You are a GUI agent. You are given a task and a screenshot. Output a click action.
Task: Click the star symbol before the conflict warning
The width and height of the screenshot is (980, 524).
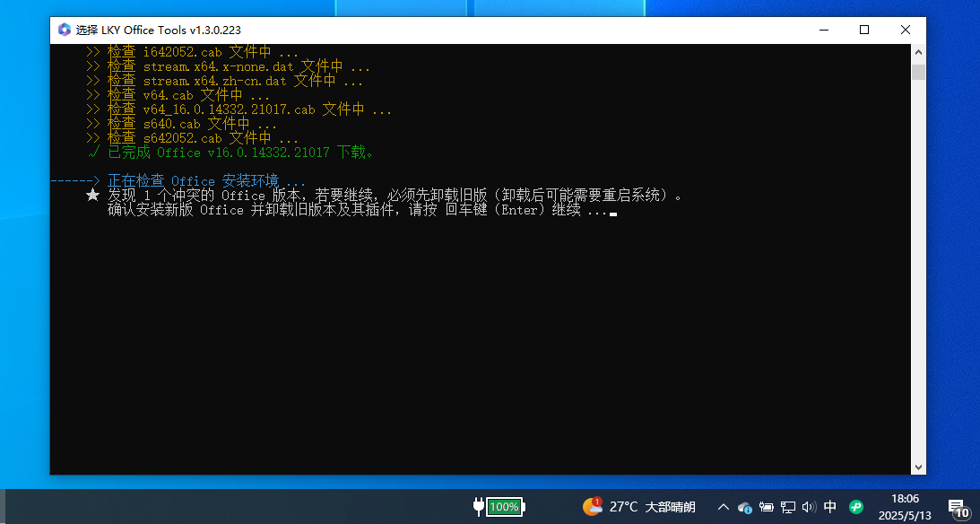click(92, 195)
